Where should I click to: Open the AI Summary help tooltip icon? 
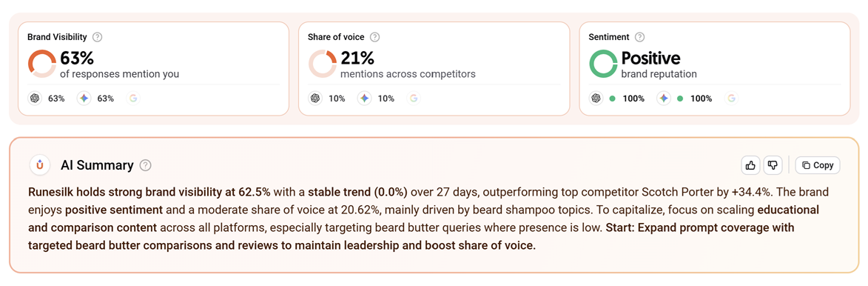[146, 165]
